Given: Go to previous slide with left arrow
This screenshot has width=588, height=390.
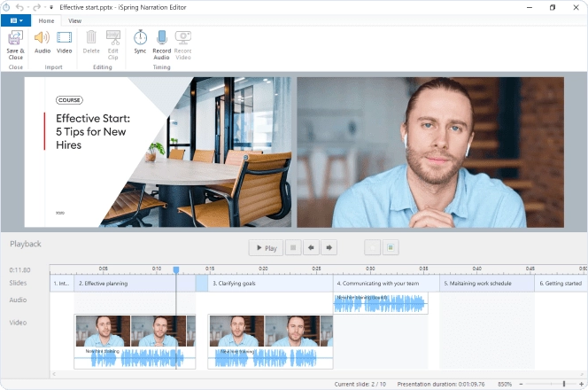Looking at the screenshot, I should point(311,248).
